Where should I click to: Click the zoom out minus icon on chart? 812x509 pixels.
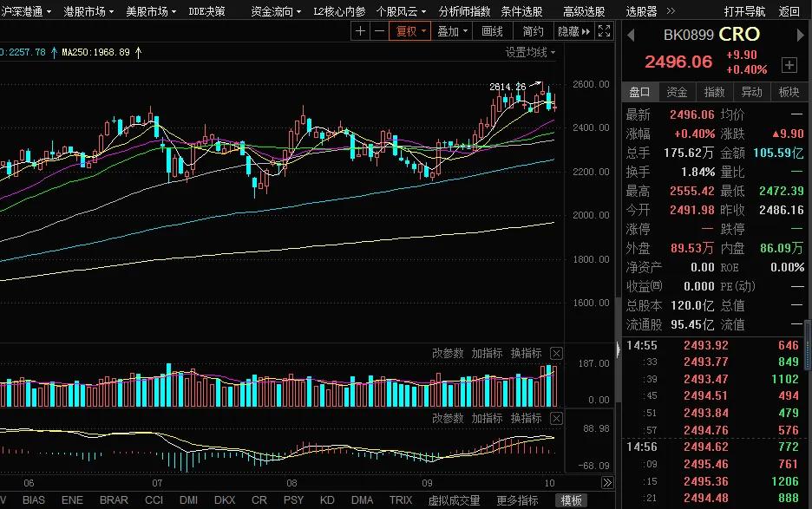[x=381, y=30]
